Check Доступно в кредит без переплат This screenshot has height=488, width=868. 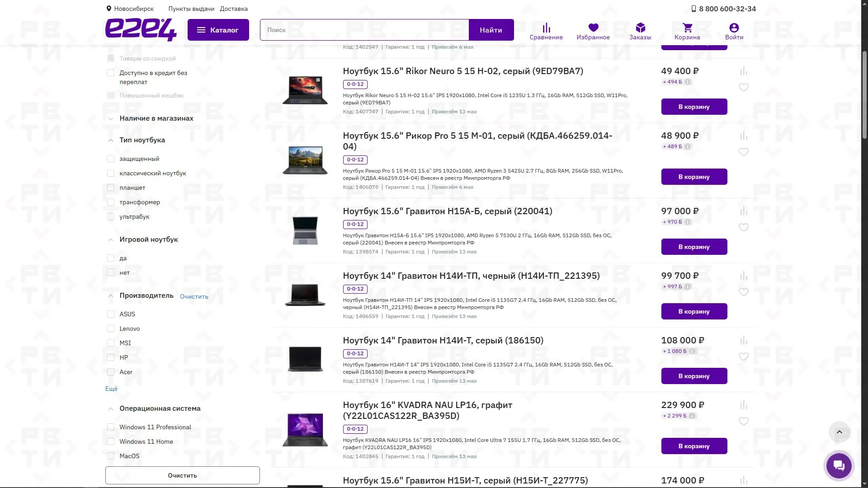click(x=111, y=73)
